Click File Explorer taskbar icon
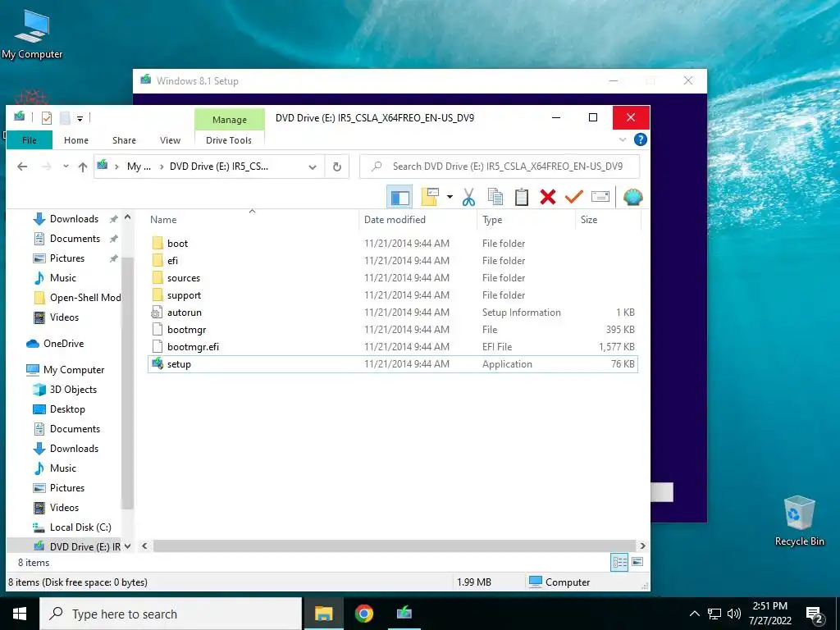This screenshot has height=630, width=840. pos(323,614)
